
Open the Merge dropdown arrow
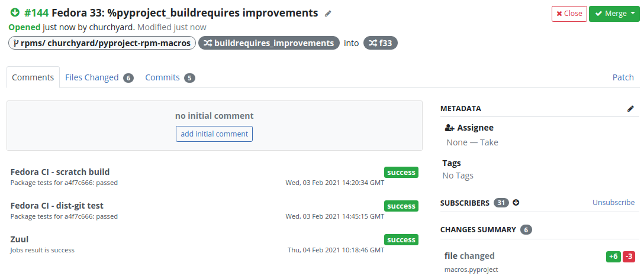point(631,14)
